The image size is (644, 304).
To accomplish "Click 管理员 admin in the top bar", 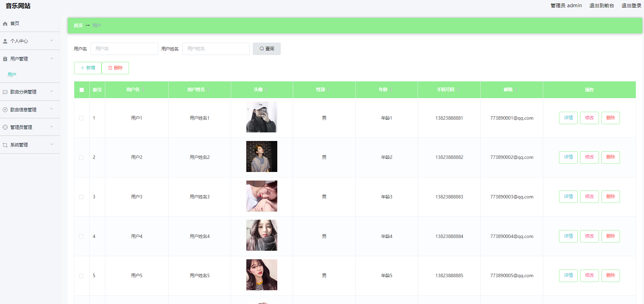I will coord(566,6).
